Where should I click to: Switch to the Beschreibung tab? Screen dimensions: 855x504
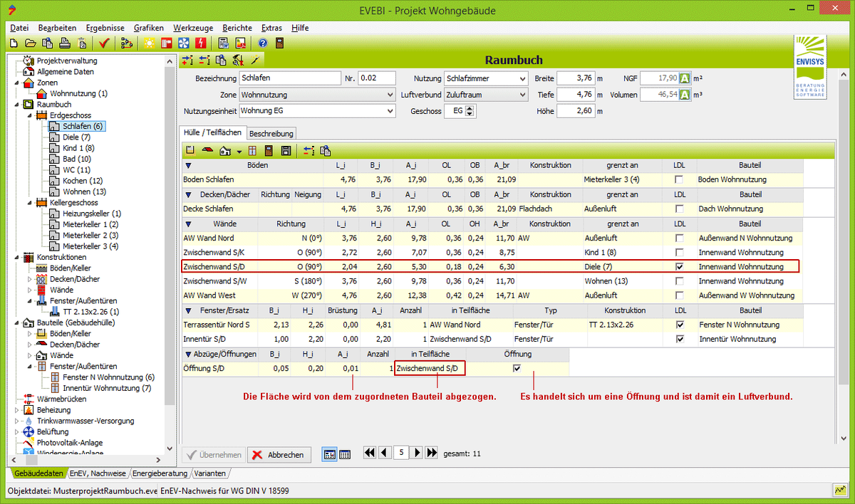click(x=271, y=133)
